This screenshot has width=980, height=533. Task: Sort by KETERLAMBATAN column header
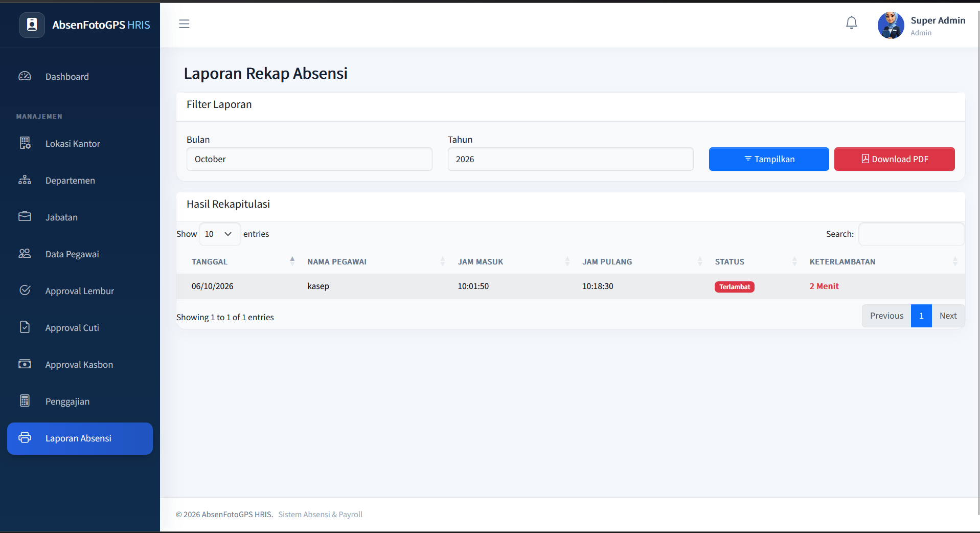[883, 261]
